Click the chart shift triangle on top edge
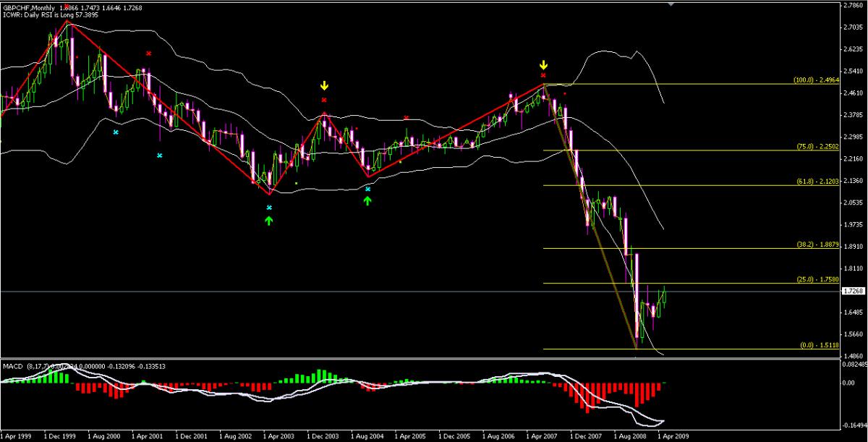The width and height of the screenshot is (868, 442). 671,4
